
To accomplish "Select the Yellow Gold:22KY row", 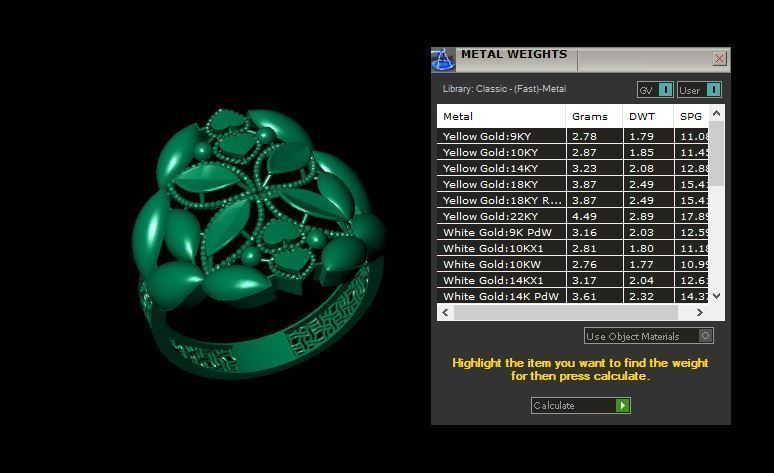I will (x=573, y=216).
